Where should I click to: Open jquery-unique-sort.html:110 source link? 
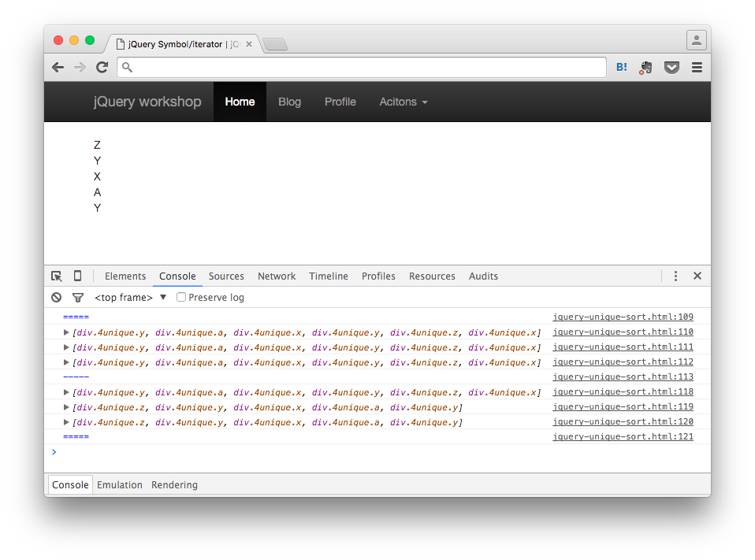623,332
